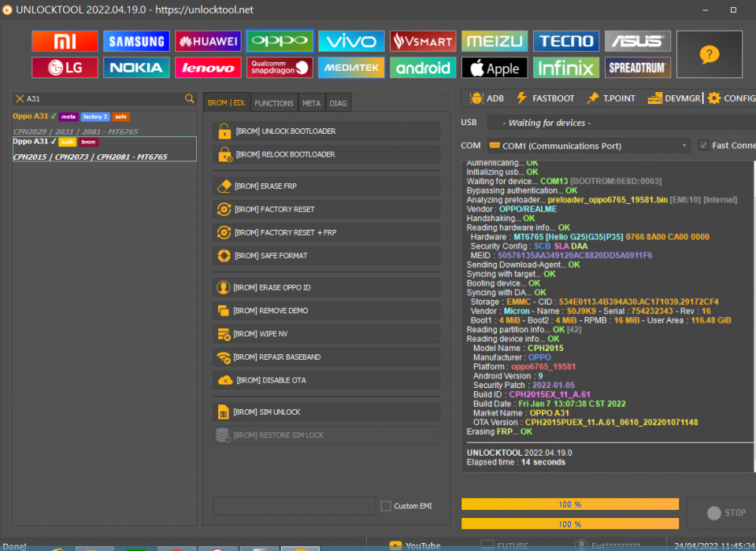Click the upper 100% progress bar

pyautogui.click(x=570, y=505)
